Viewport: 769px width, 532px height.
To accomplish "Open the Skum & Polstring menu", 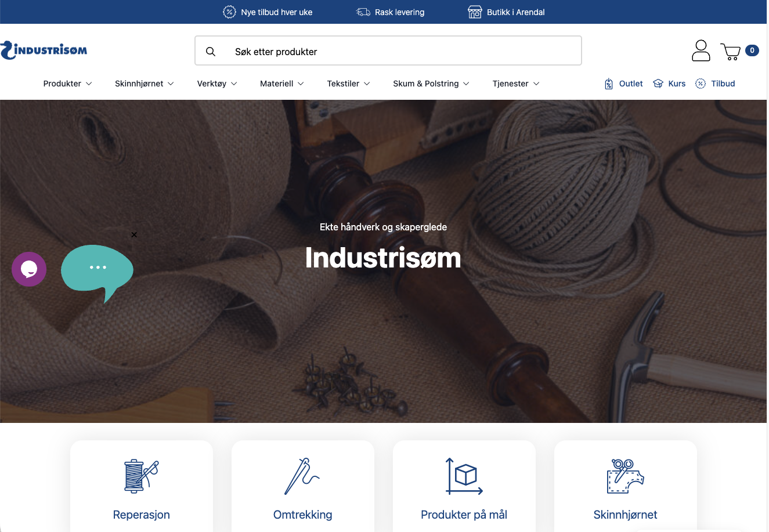I will click(431, 84).
